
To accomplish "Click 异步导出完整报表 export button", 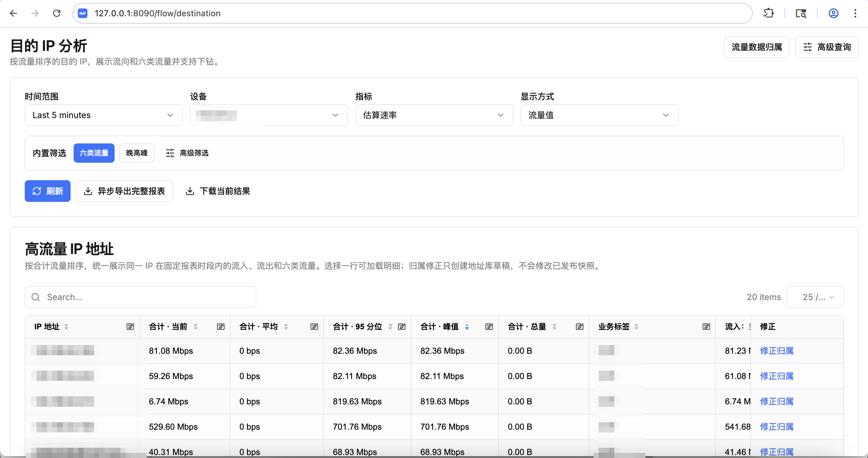I will coord(124,191).
